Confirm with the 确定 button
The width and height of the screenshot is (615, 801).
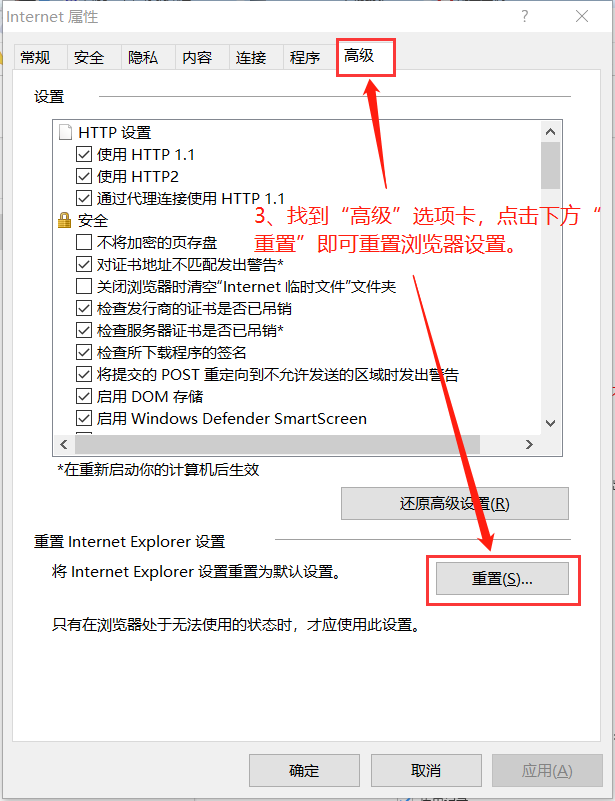(x=304, y=770)
